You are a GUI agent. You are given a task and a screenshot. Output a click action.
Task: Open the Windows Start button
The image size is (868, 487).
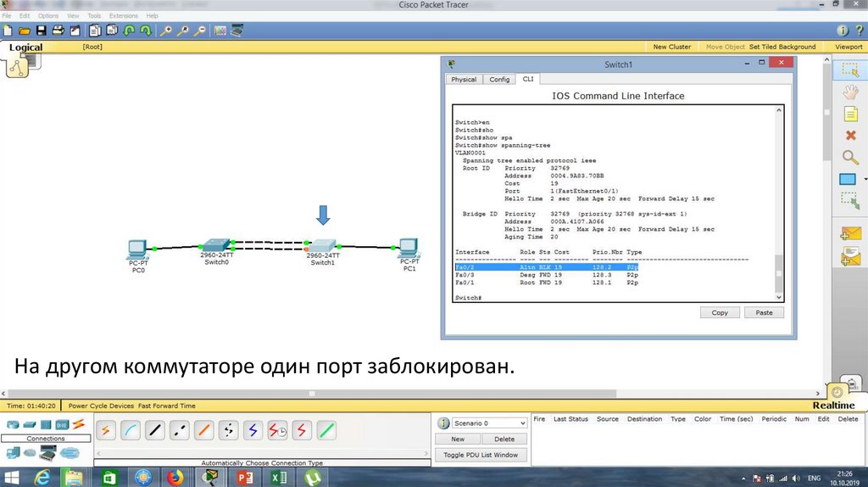click(11, 477)
